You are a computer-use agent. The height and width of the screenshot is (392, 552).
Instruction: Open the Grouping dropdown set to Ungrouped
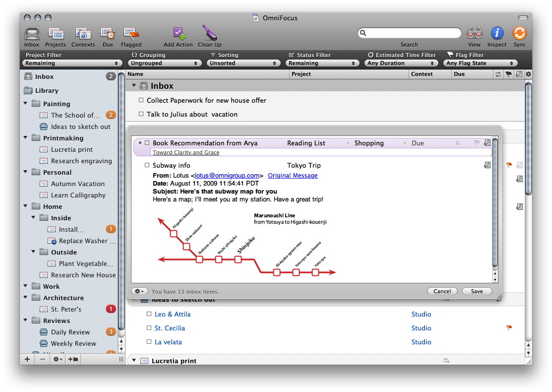click(x=165, y=64)
